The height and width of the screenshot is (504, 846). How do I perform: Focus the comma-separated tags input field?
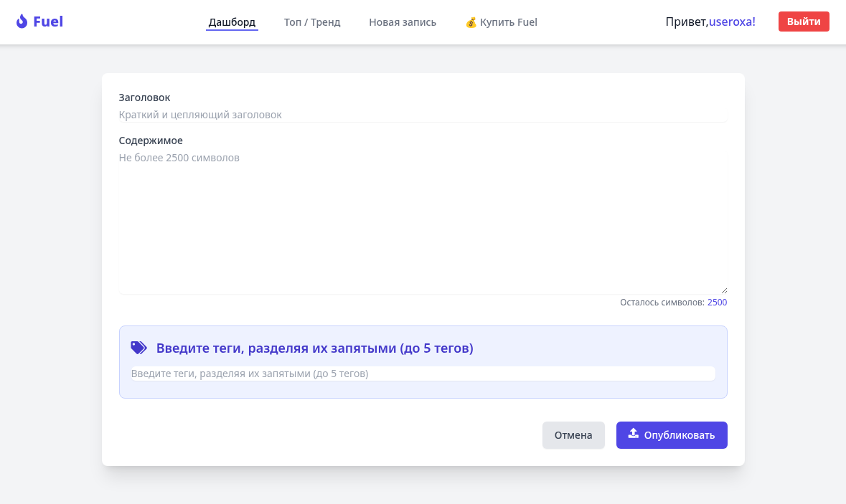pyautogui.click(x=423, y=374)
